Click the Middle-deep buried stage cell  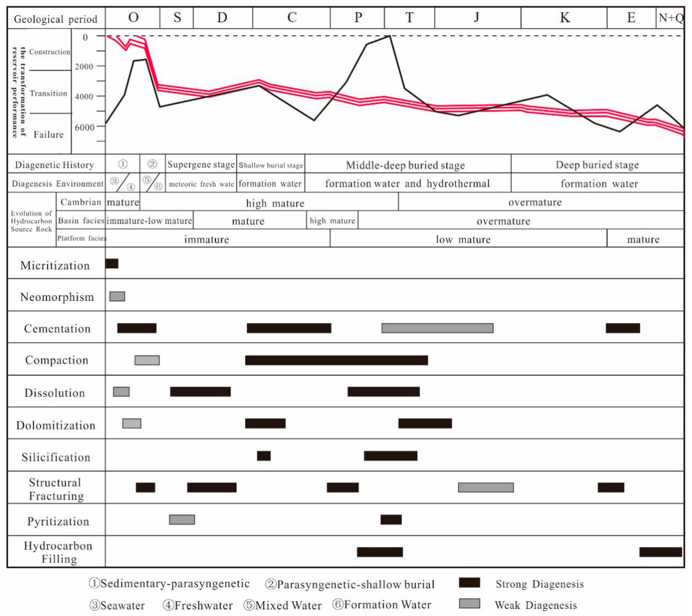(405, 165)
